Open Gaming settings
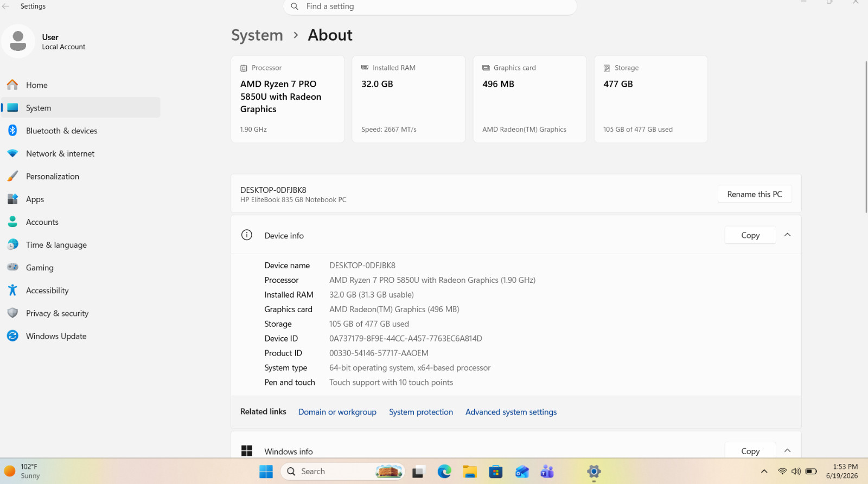Image resolution: width=868 pixels, height=484 pixels. point(81,267)
